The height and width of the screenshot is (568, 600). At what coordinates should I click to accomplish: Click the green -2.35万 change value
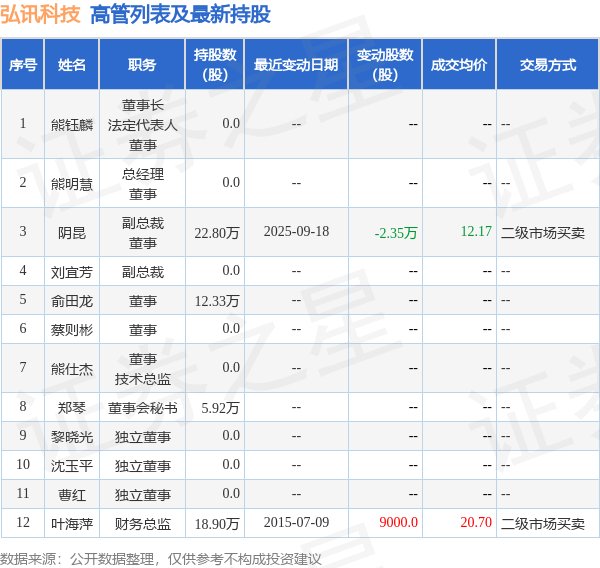tap(396, 233)
